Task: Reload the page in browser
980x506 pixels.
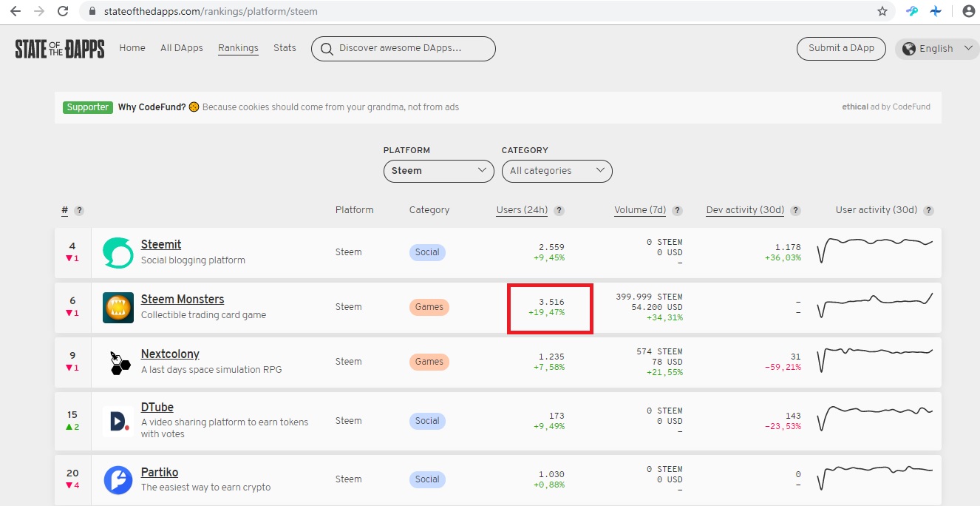Action: tap(64, 11)
